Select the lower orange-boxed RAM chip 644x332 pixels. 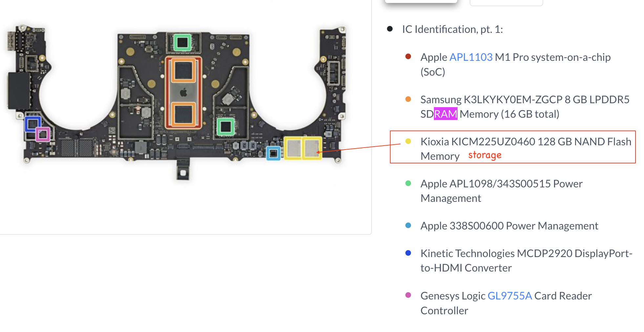coord(183,115)
